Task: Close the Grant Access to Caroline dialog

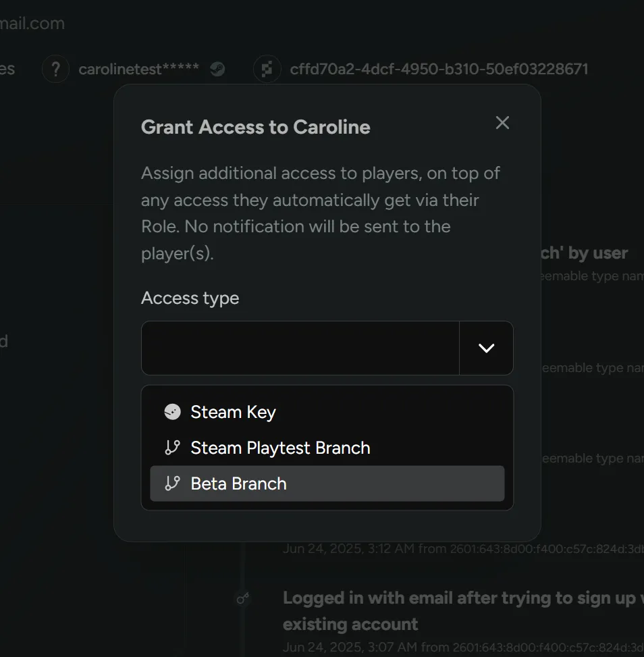Action: (502, 123)
